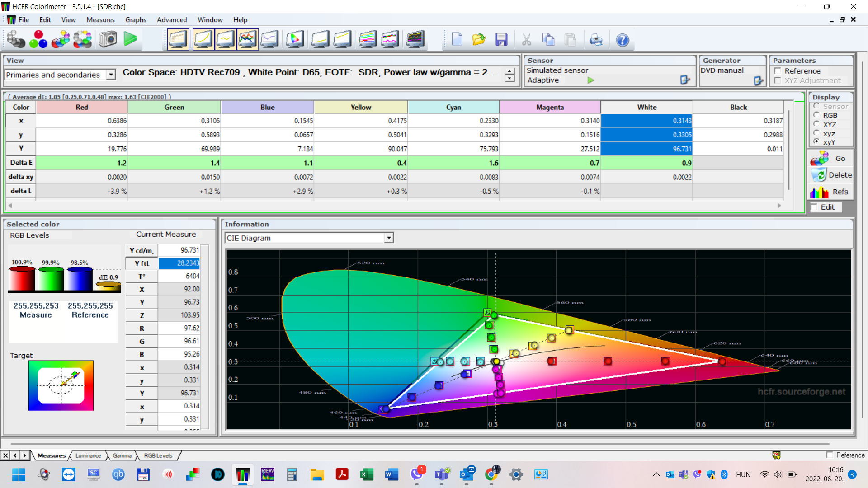This screenshot has height=488, width=868.
Task: Click the printer icon in toolbar
Action: coord(596,40)
